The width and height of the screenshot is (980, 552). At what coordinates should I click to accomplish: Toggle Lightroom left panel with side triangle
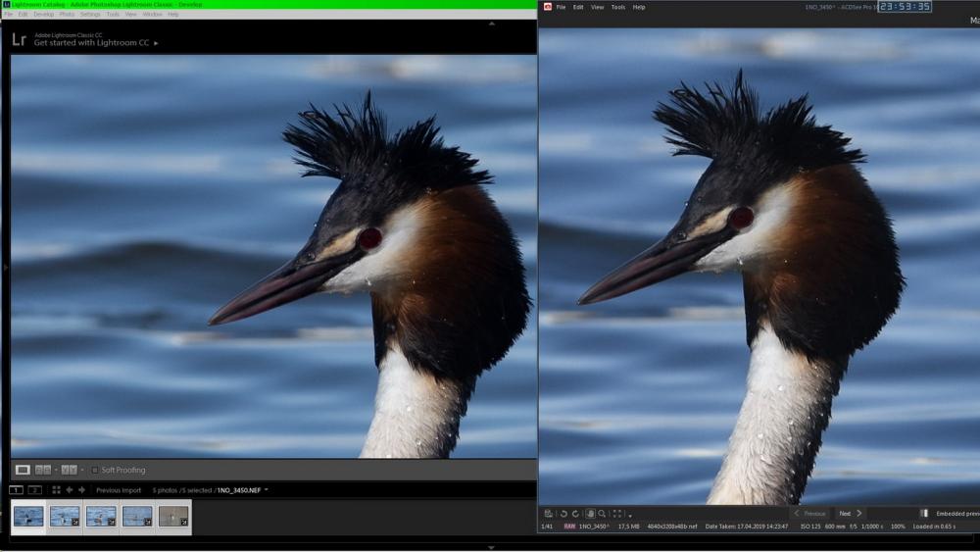point(6,268)
